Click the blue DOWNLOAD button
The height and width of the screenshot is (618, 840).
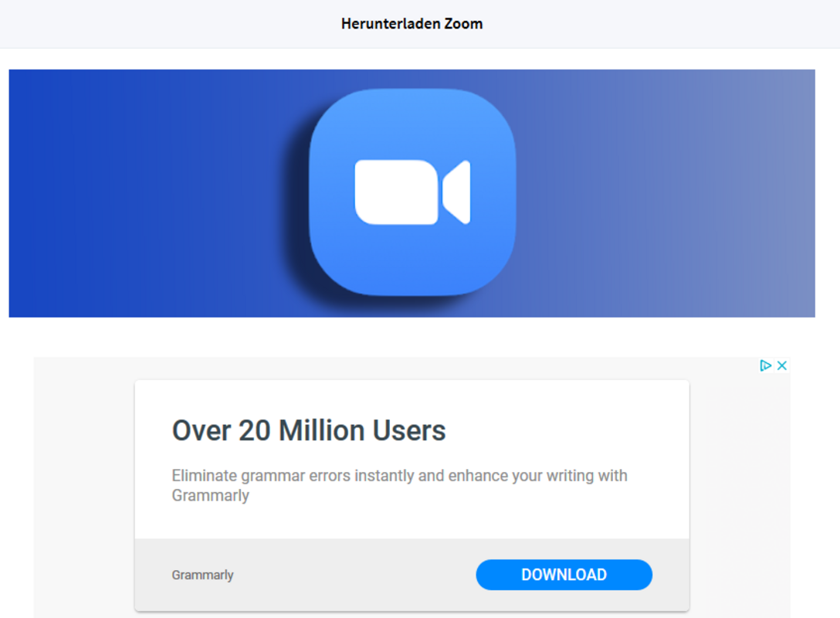(x=564, y=575)
